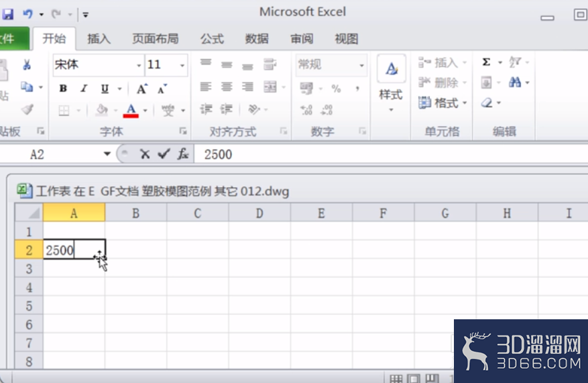Open the Font Color dropdown arrow
Viewport: 588px width, 383px height.
145,111
